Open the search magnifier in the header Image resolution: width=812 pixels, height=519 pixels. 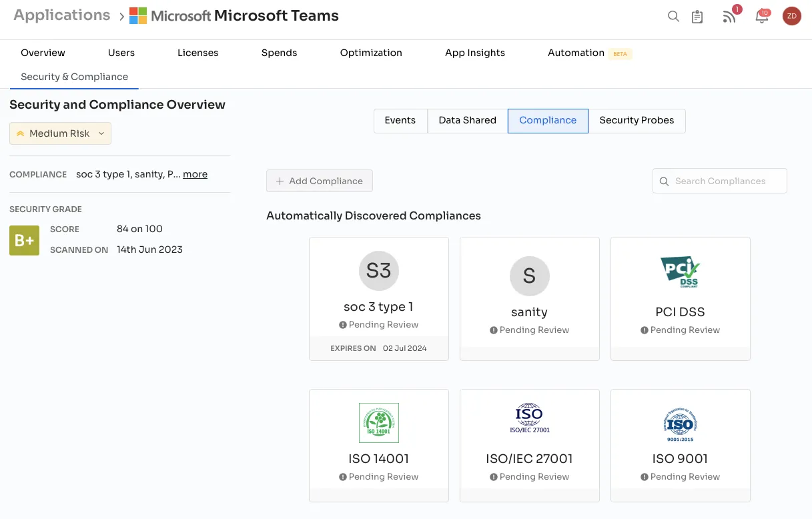coord(673,17)
